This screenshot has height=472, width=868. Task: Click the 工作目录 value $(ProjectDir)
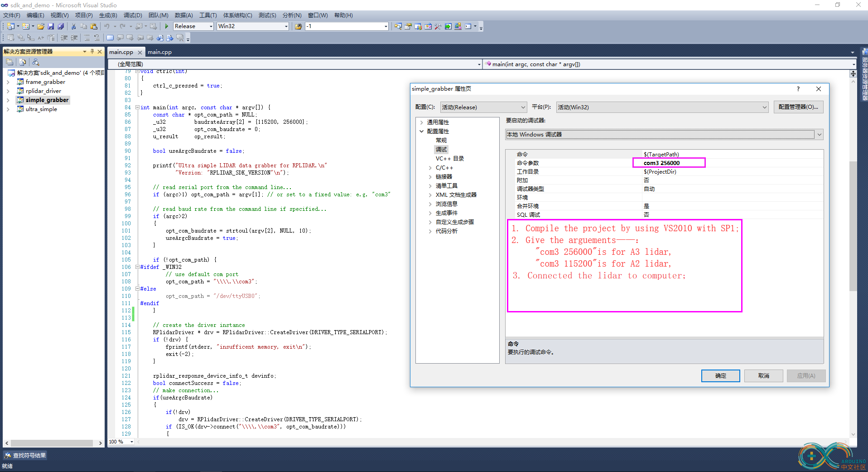coord(660,172)
